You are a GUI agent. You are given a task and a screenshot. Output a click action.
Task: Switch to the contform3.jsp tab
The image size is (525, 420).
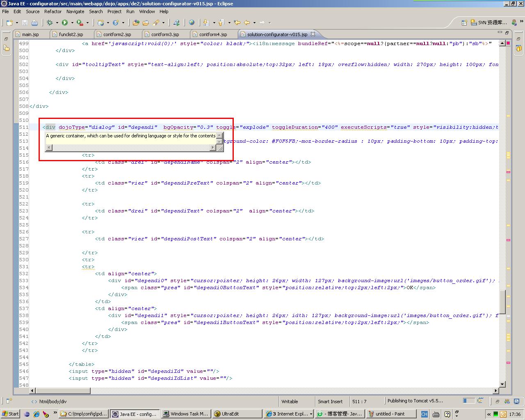coord(165,34)
